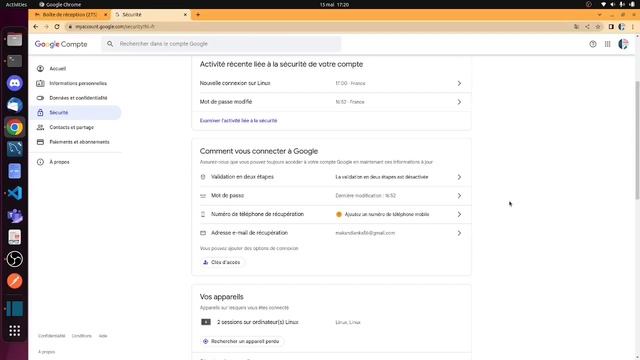Image resolution: width=640 pixels, height=360 pixels.
Task: Expand Mot de passe row chevron
Action: [x=459, y=196]
